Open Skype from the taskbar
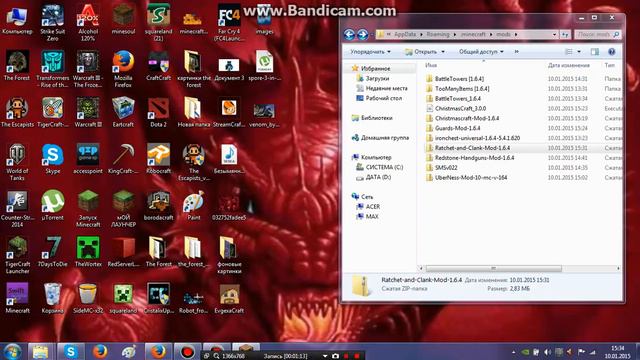The width and height of the screenshot is (640, 360). (x=71, y=351)
